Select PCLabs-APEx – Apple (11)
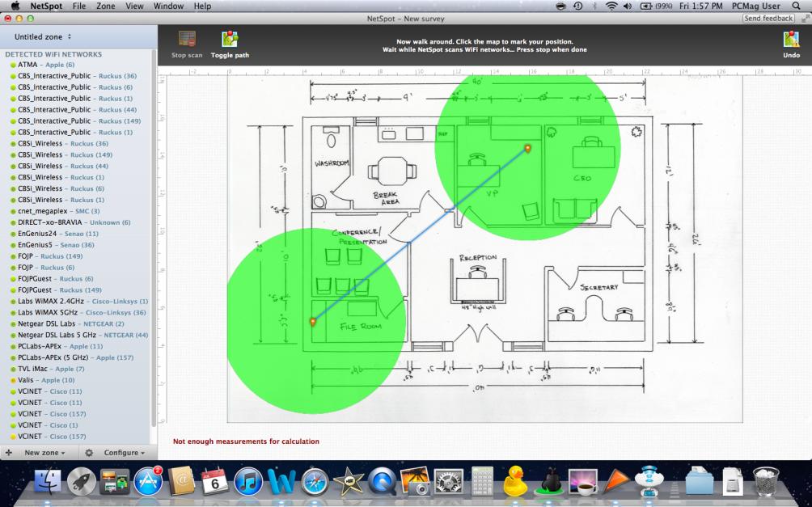The width and height of the screenshot is (812, 507). [x=60, y=346]
